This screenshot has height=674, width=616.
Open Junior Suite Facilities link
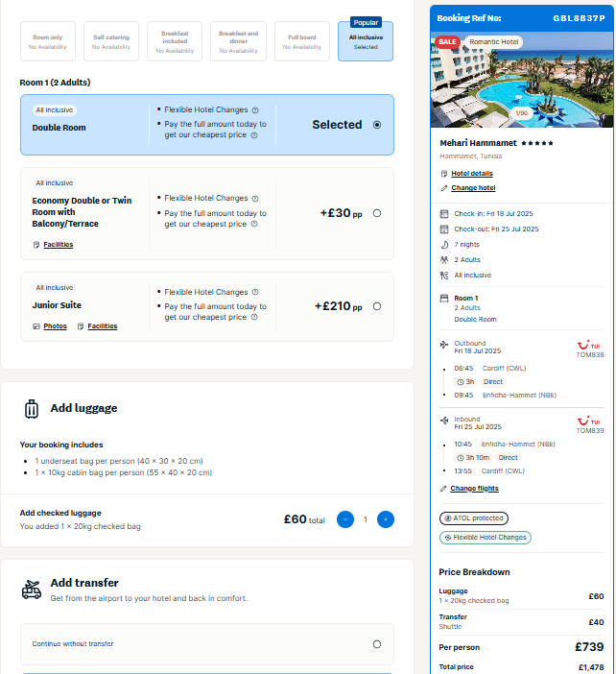(x=103, y=326)
